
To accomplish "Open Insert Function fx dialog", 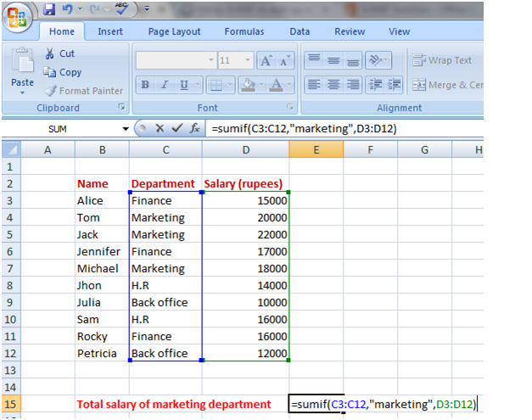I will click(x=195, y=128).
